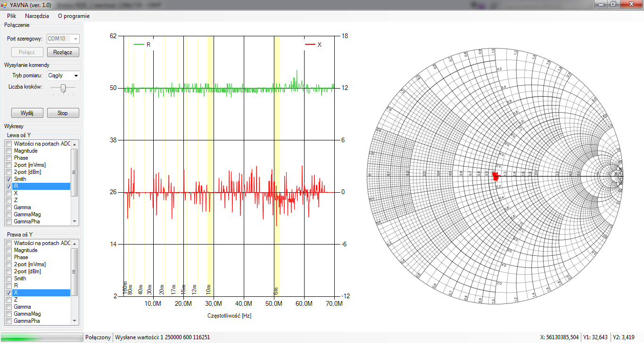Click red measurement marker on Smith chart
Screen dimensions: 644x343
point(495,176)
